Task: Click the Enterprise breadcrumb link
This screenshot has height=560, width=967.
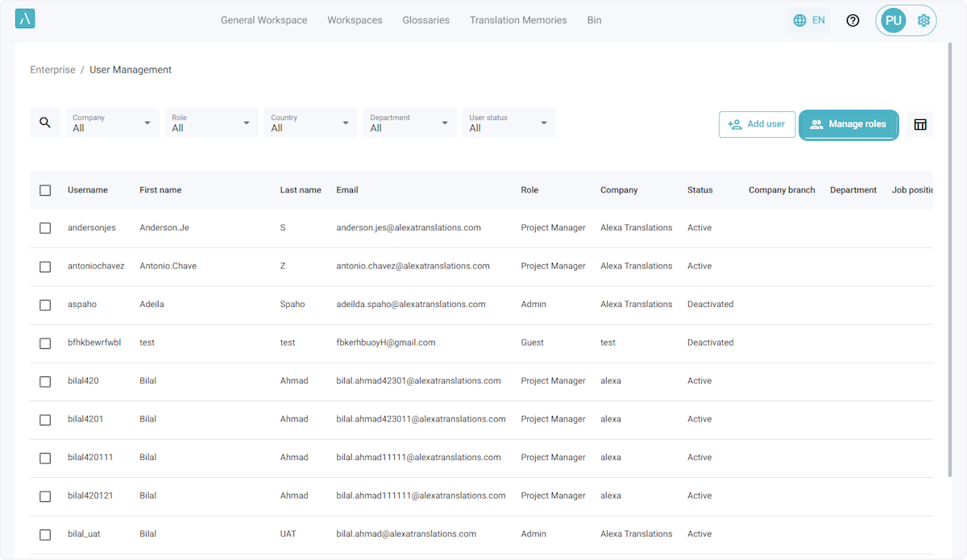Action: pos(52,70)
